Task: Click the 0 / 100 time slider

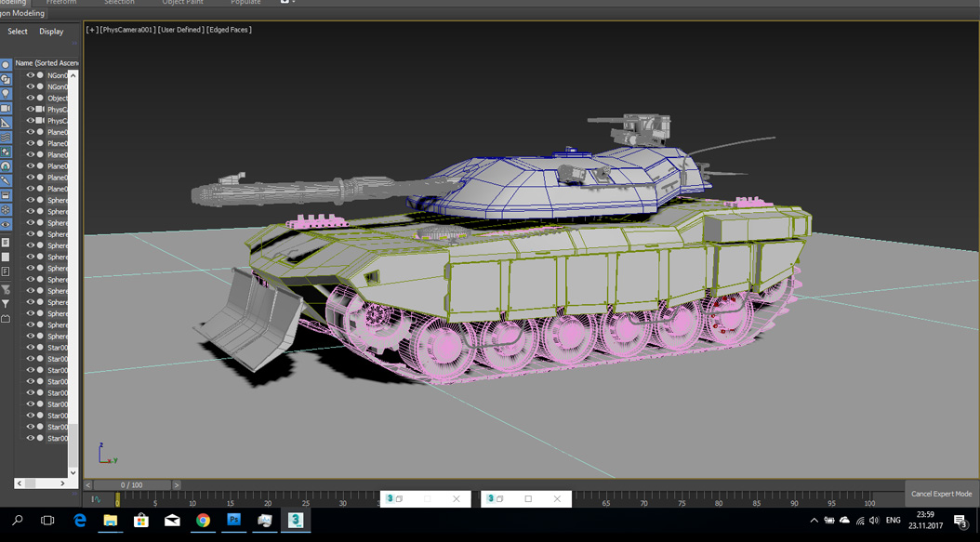Action: tap(132, 485)
